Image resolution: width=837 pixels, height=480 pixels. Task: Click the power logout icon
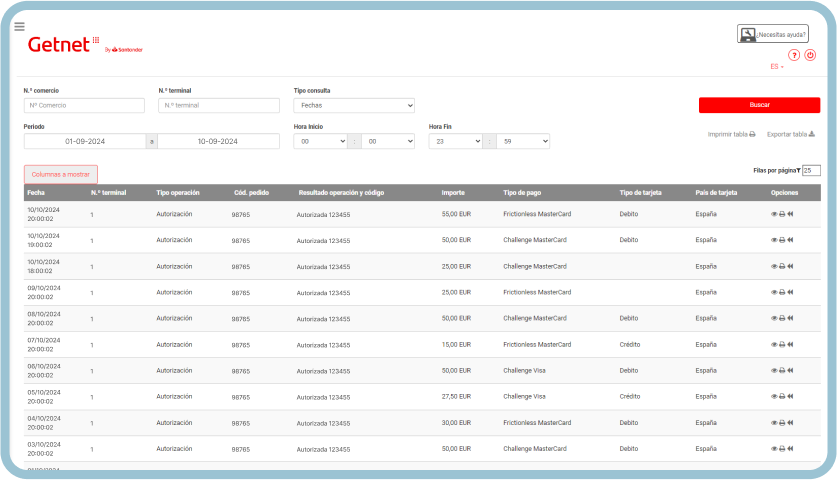[810, 55]
